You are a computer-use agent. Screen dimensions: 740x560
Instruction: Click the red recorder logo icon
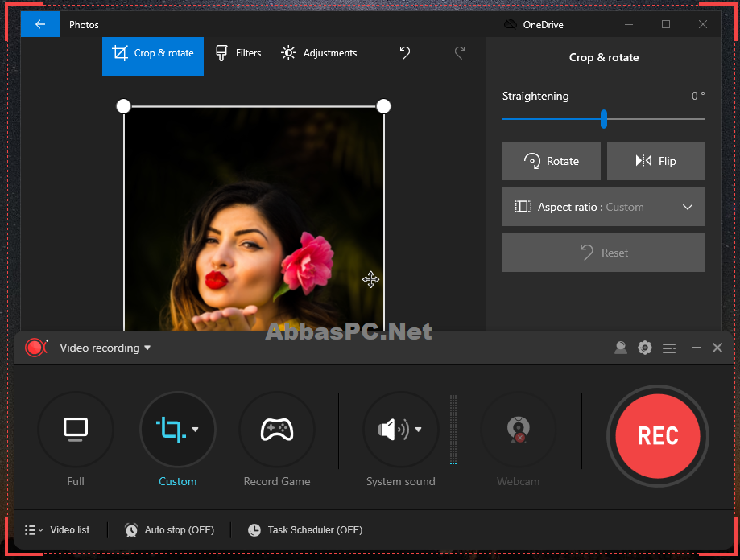tap(36, 348)
